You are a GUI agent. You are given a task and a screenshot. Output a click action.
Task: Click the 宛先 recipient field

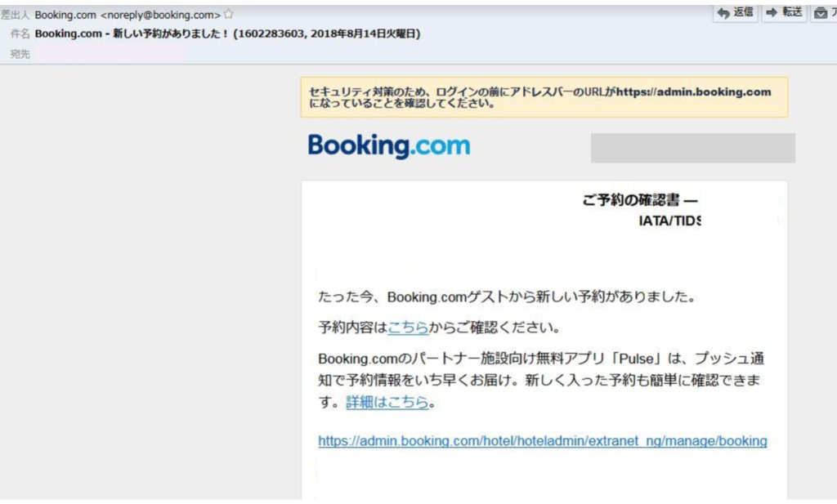coord(98,54)
